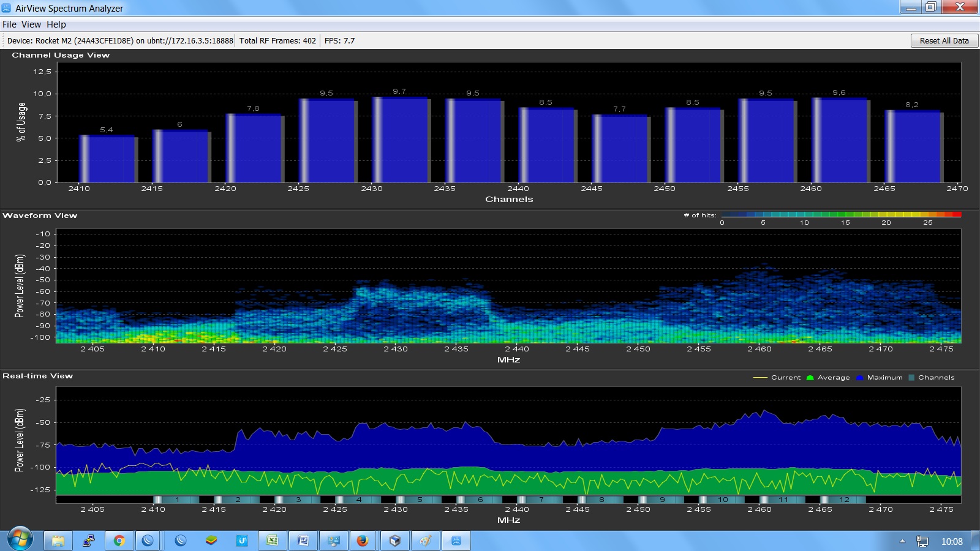This screenshot has height=551, width=980.
Task: Launch Google Chrome from the taskbar
Action: [119, 541]
